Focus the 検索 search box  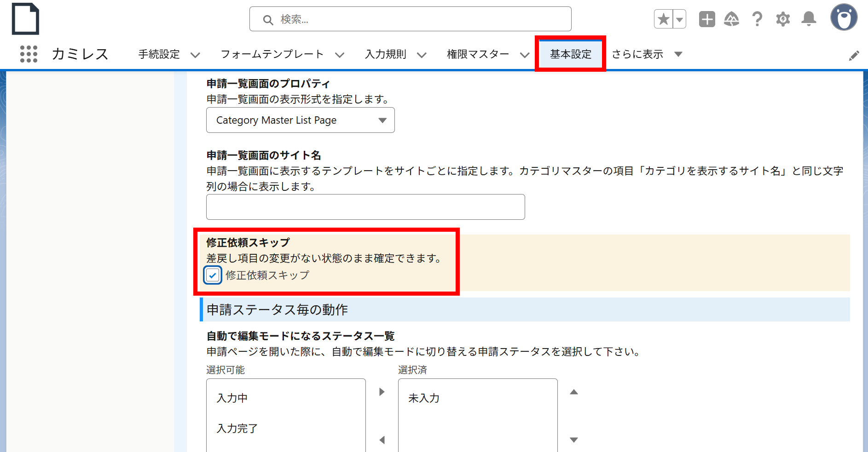click(x=410, y=19)
